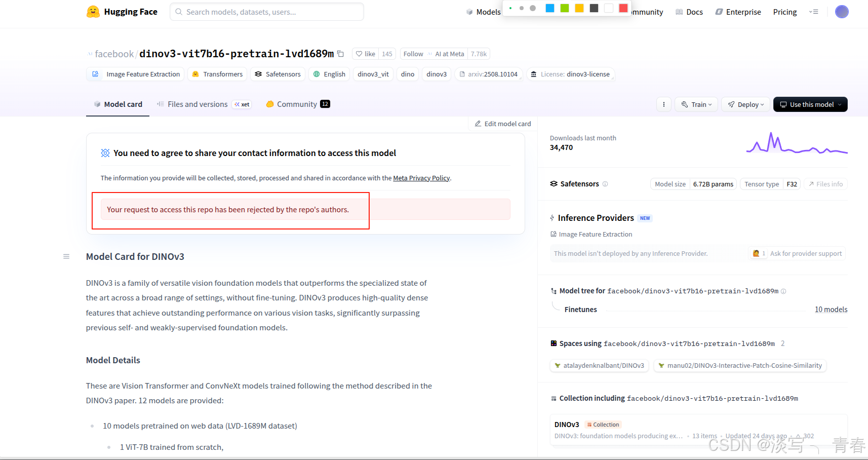Open manu02/DINOv3-Interactive-Patch-Cosine-Similarity space
Image resolution: width=868 pixels, height=460 pixels.
pyautogui.click(x=740, y=365)
